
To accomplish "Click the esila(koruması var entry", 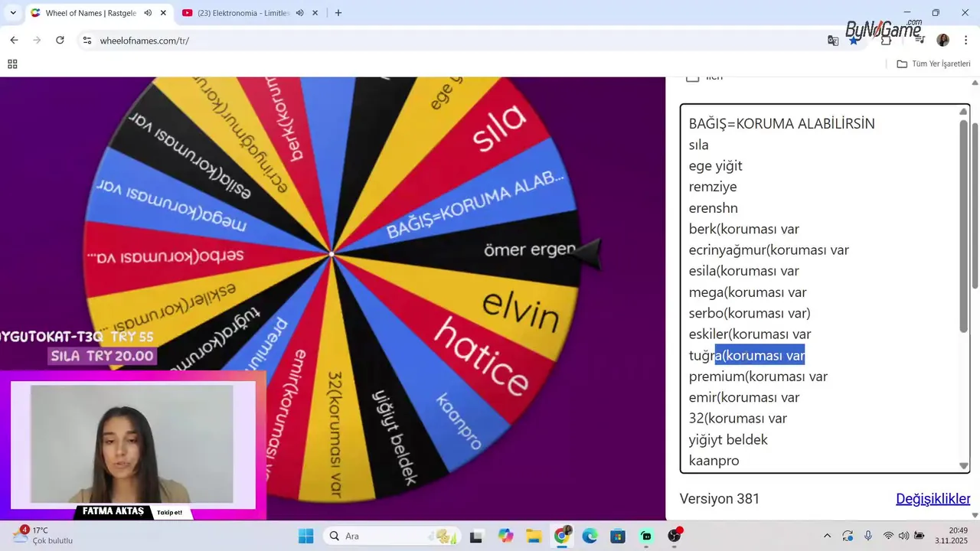I will click(743, 271).
